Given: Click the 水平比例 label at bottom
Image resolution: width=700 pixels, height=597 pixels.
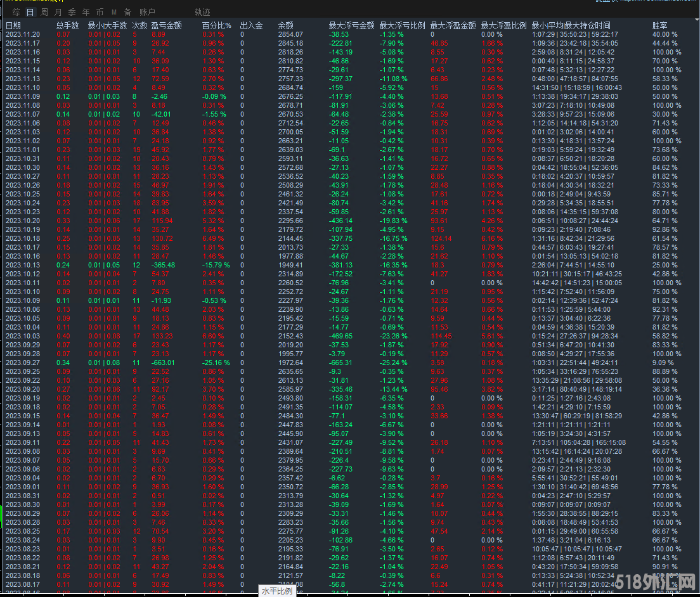Looking at the screenshot, I should point(277,591).
